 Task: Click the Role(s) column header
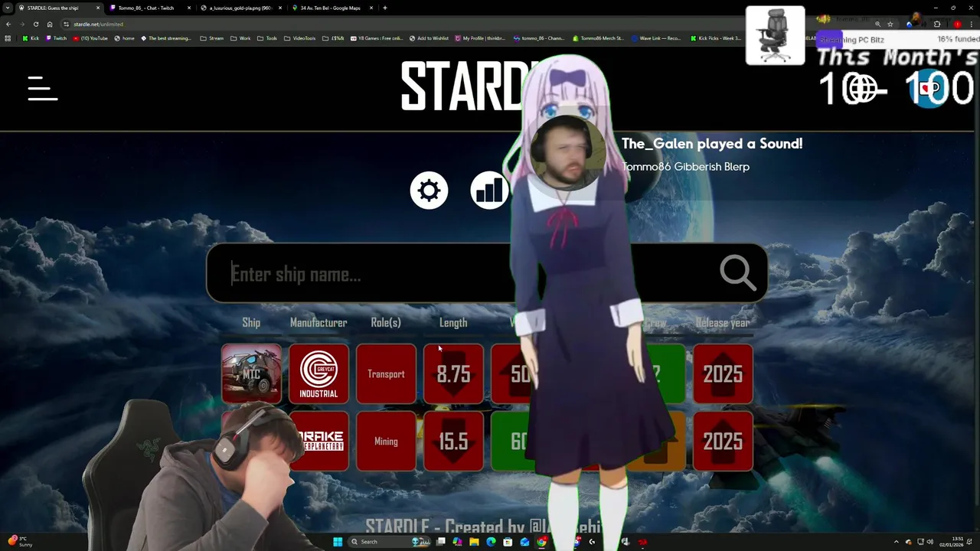click(386, 323)
